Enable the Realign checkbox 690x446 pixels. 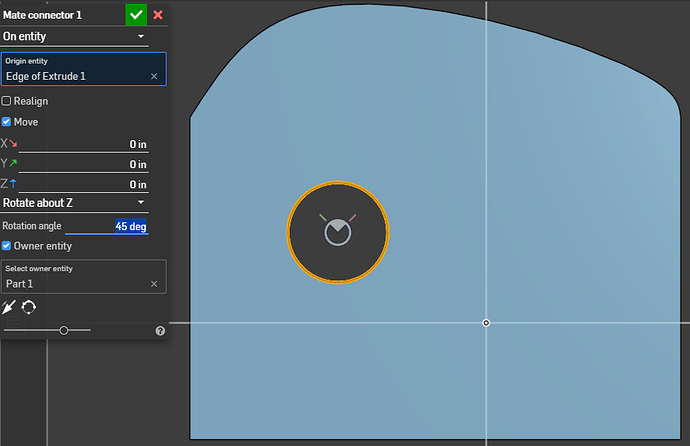6,101
